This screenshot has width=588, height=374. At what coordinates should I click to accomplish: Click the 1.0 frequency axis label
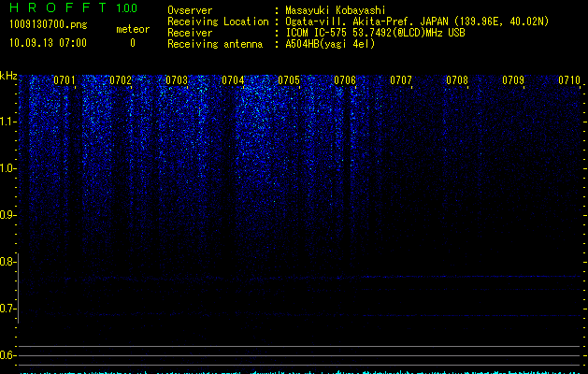click(7, 168)
